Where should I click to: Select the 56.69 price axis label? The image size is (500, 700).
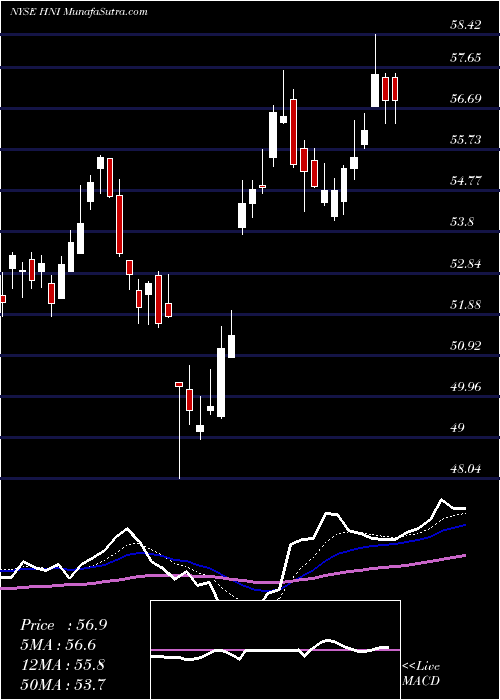pos(465,98)
